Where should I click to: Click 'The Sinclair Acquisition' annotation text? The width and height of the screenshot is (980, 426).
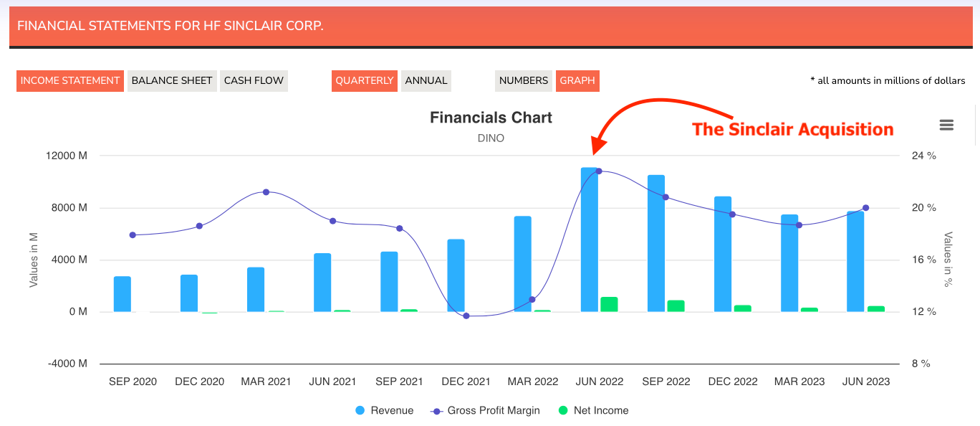coord(792,130)
